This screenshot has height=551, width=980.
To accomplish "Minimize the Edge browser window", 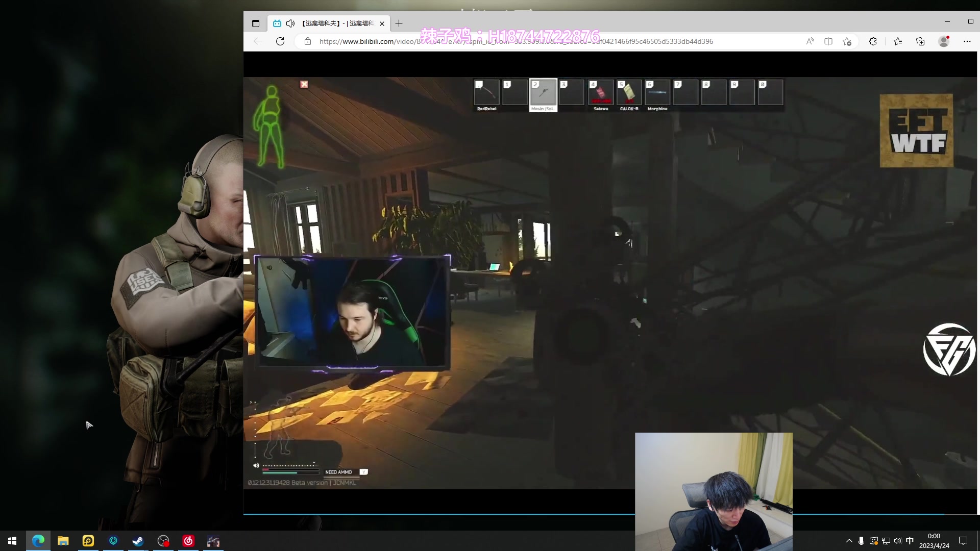I will pyautogui.click(x=947, y=21).
